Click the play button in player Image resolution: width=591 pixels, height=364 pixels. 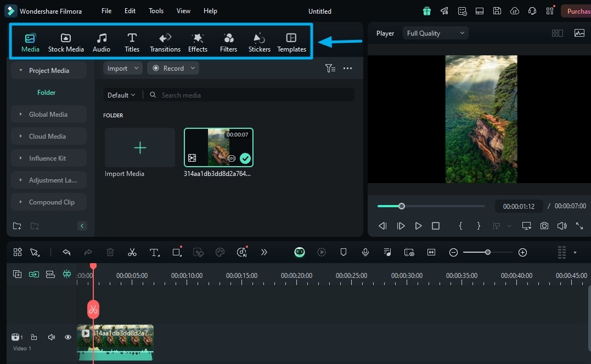(418, 226)
